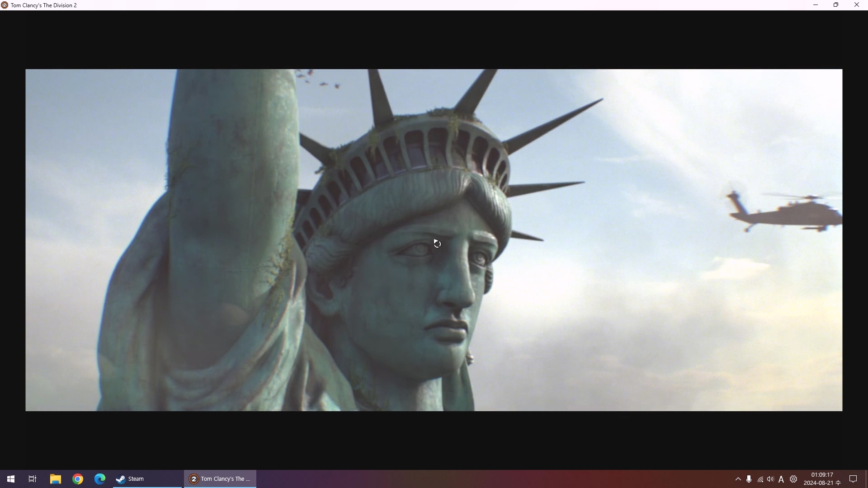Click the Show Desktop strip at the far right
Screen dimensions: 868x488
tap(866, 479)
